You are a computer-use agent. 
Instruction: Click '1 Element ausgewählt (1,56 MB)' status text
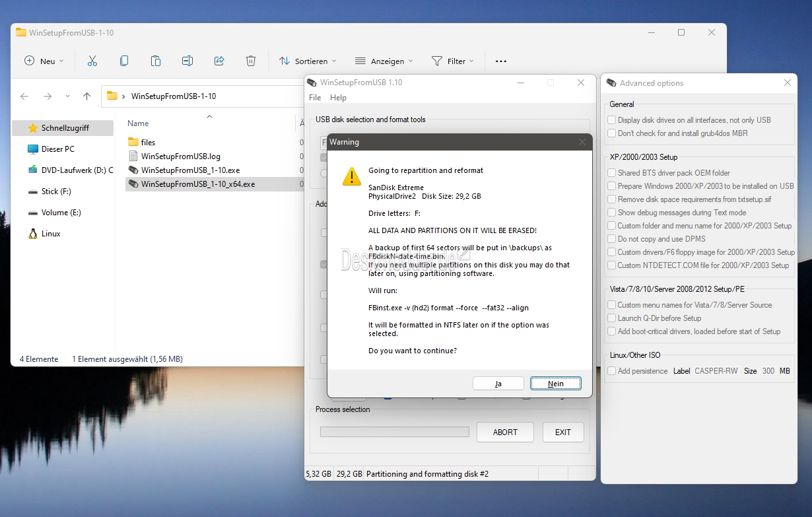pos(127,359)
